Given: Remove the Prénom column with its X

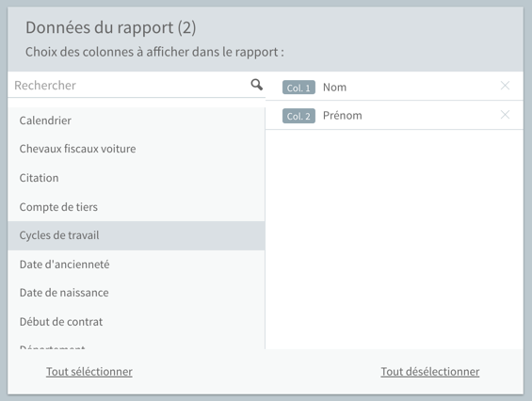Looking at the screenshot, I should point(505,115).
